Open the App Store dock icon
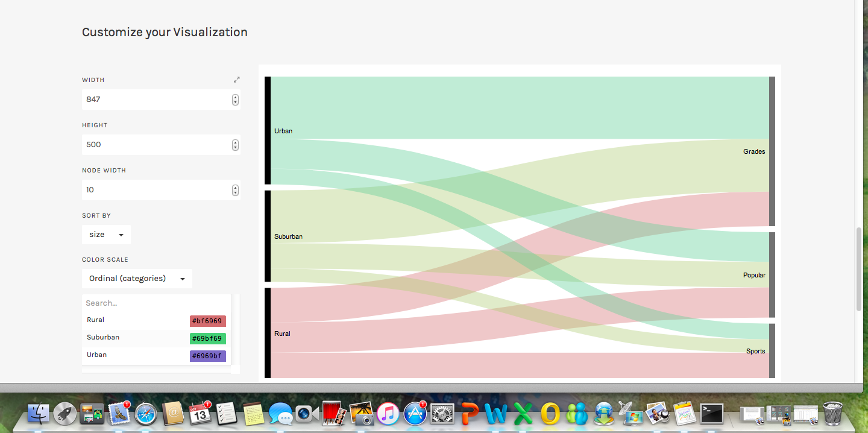 click(x=415, y=414)
